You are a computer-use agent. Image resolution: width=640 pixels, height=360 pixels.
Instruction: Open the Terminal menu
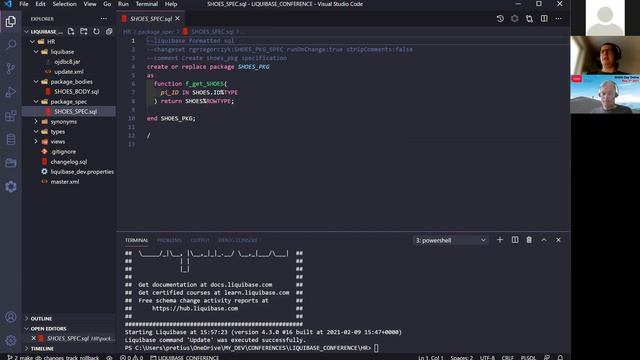(x=147, y=4)
